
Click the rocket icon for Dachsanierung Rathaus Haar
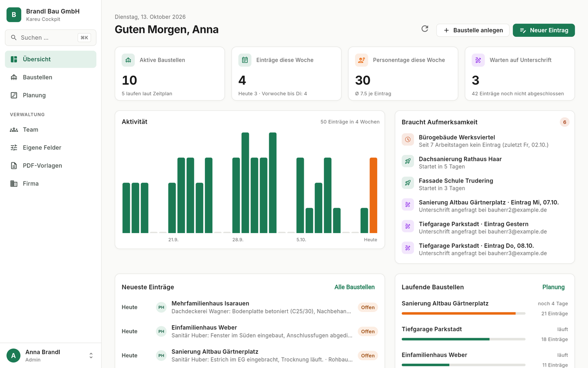[408, 161]
